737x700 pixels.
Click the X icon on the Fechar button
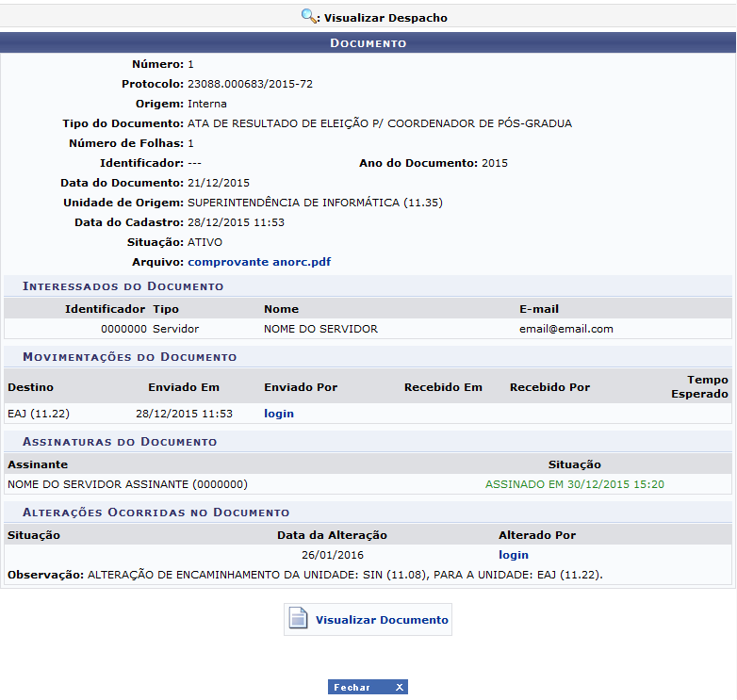click(x=399, y=687)
